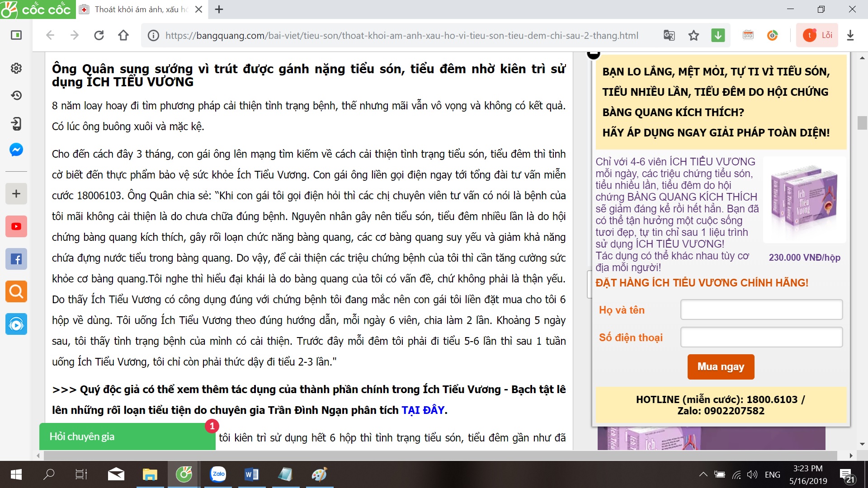The width and height of the screenshot is (868, 488).
Task: Open Facebook from the sidebar
Action: click(x=16, y=259)
